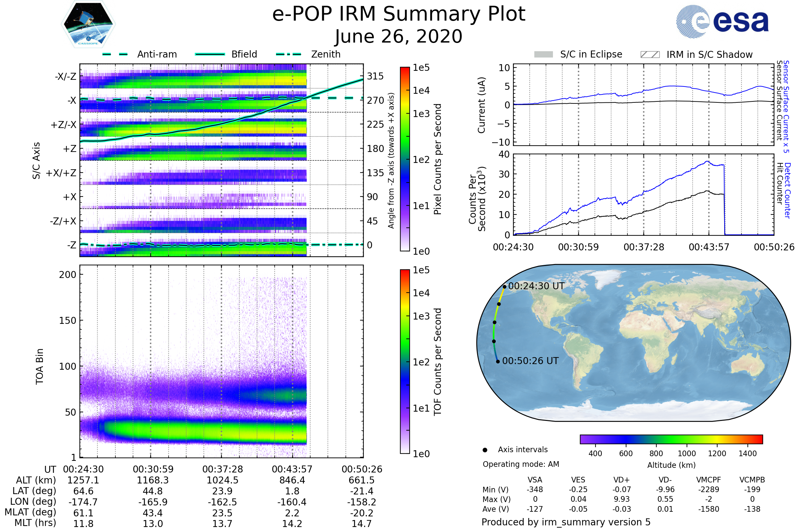
Task: Click the TOF Counts per Second colorbar
Action: click(405, 361)
